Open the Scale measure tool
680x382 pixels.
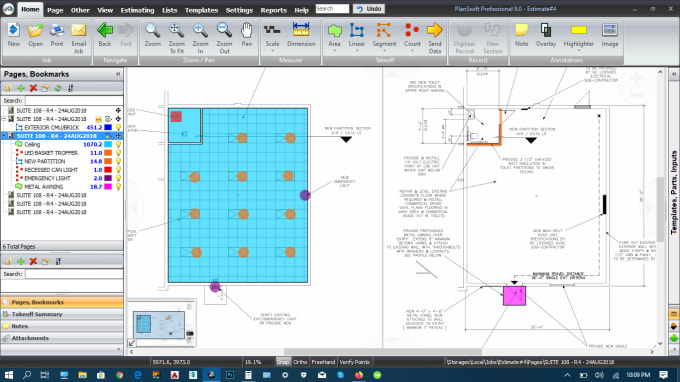coord(272,35)
